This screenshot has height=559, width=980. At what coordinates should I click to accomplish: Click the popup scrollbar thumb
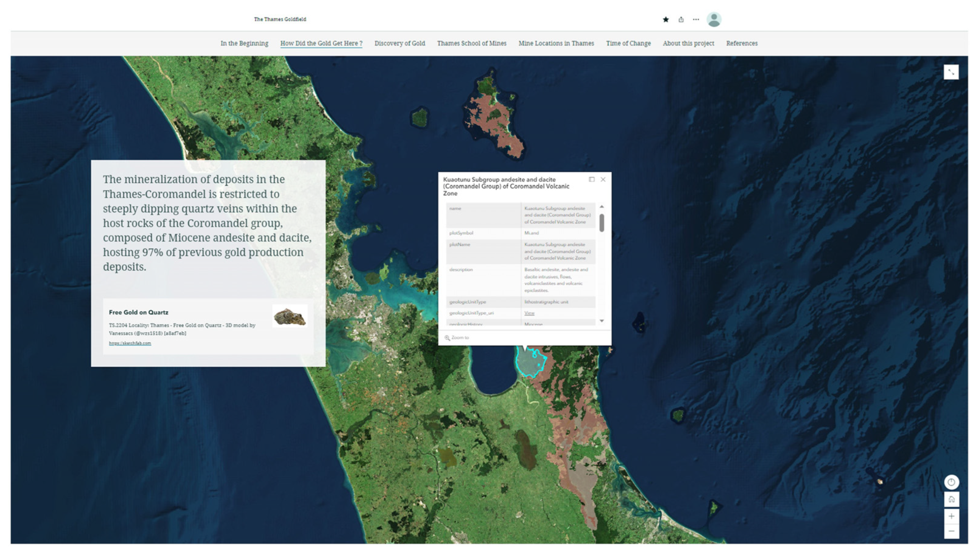click(x=601, y=223)
